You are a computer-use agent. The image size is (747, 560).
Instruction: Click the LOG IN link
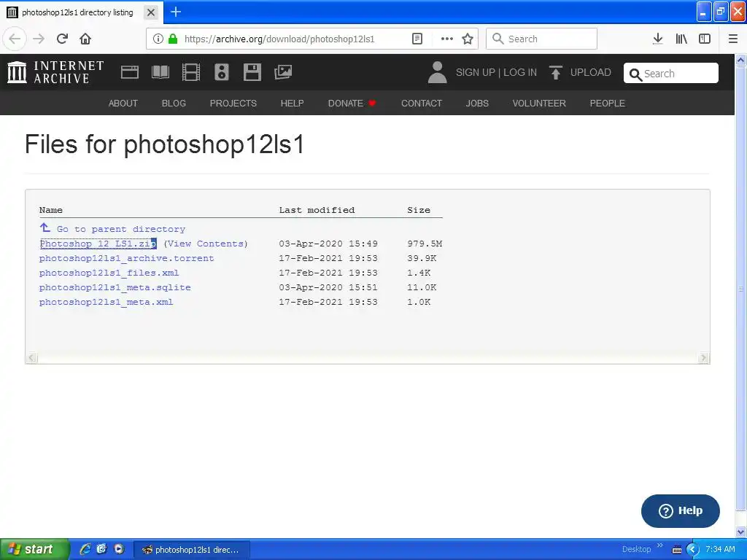(x=520, y=72)
